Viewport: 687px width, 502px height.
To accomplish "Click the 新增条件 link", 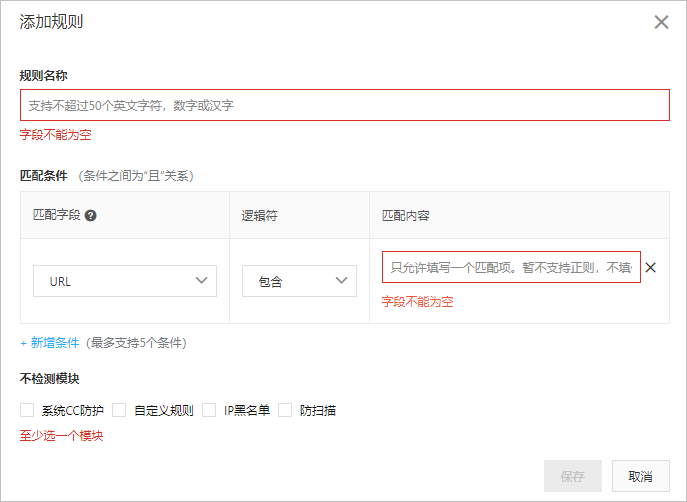I will point(50,343).
